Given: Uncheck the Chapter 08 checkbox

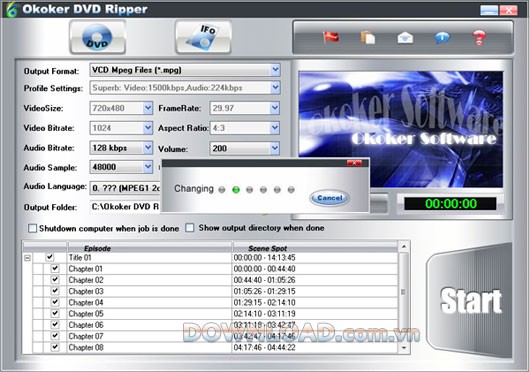Looking at the screenshot, I should (55, 347).
